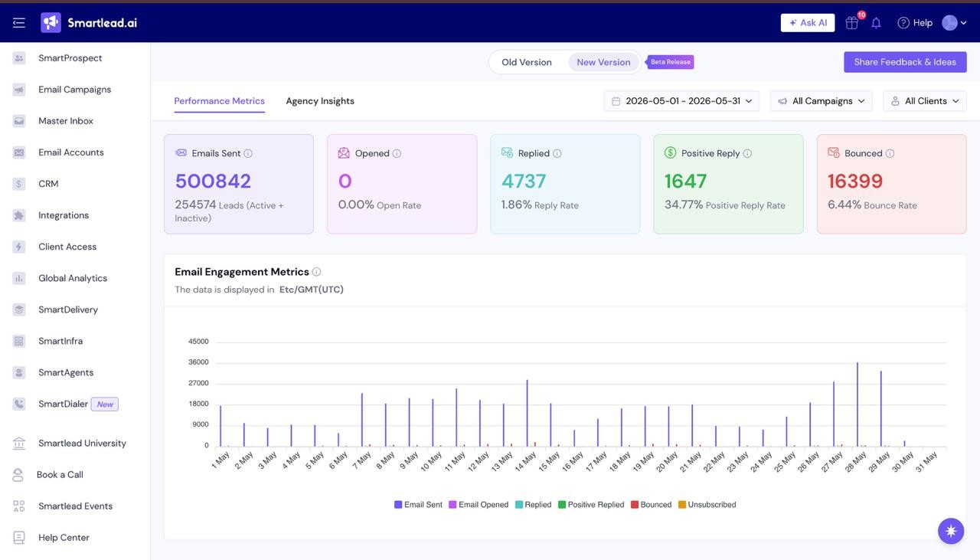Image resolution: width=980 pixels, height=560 pixels.
Task: Open the date range dropdown
Action: (x=681, y=101)
